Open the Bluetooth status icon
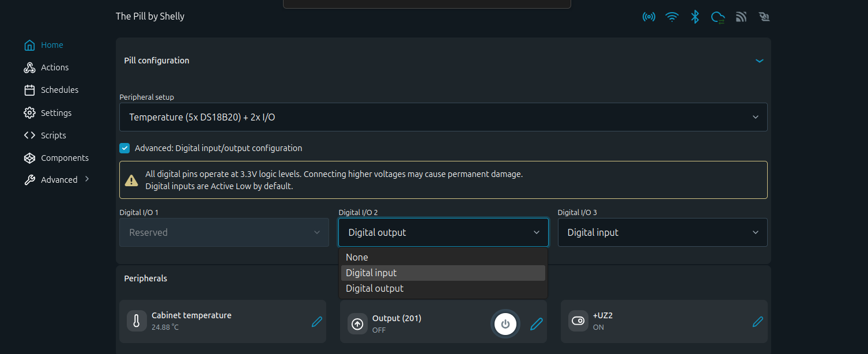The height and width of the screenshot is (354, 868). (x=695, y=17)
